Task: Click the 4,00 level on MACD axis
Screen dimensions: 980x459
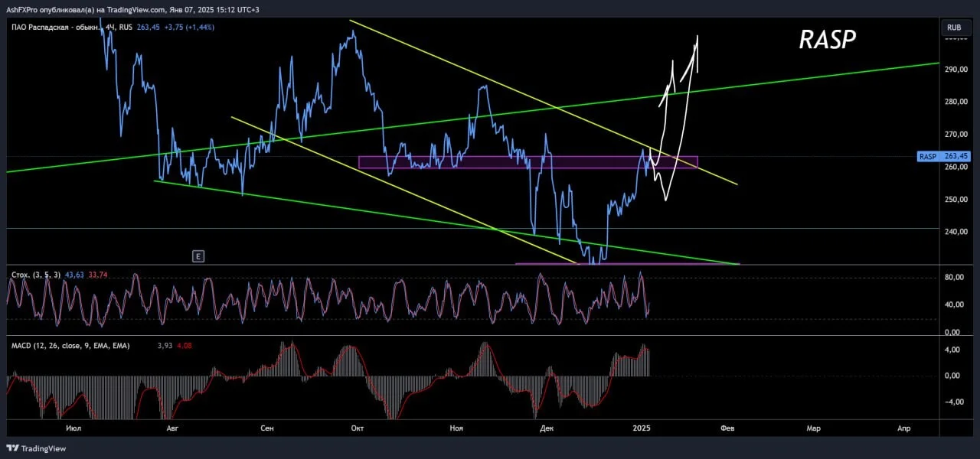Action: click(952, 350)
